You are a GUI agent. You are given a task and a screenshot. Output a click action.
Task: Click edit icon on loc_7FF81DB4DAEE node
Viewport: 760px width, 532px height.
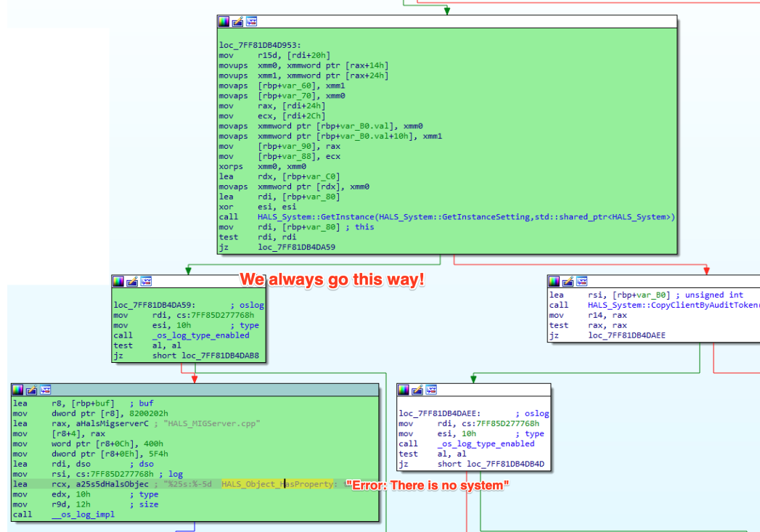[x=417, y=390]
